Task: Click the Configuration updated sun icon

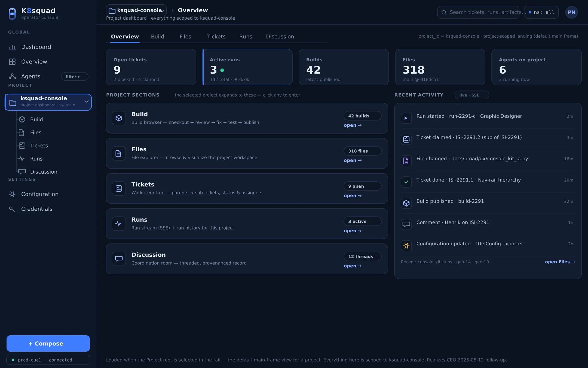Action: tap(406, 246)
